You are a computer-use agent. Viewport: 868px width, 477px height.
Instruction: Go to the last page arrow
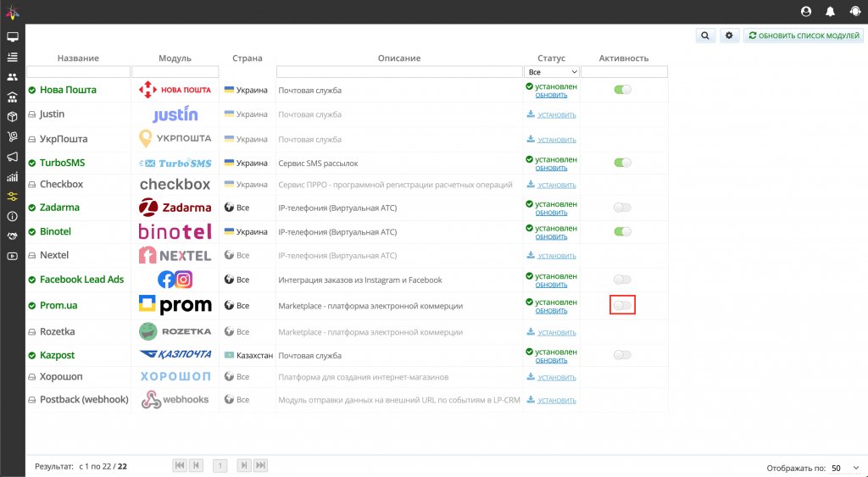pos(261,465)
